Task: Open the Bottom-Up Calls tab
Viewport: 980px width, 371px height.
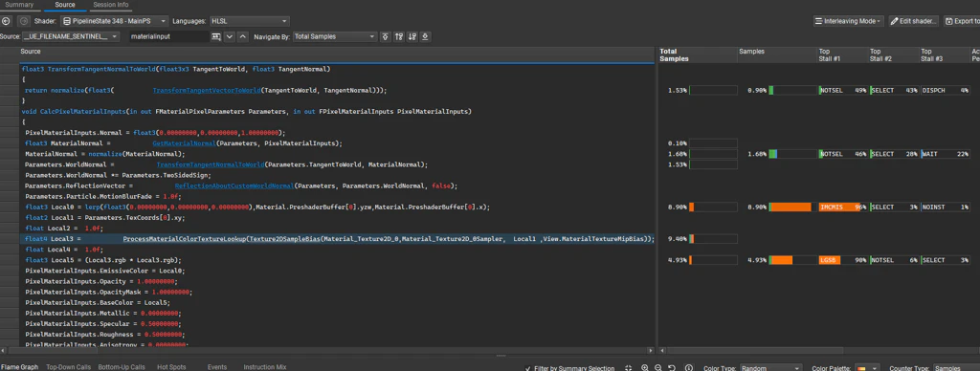Action: click(122, 367)
